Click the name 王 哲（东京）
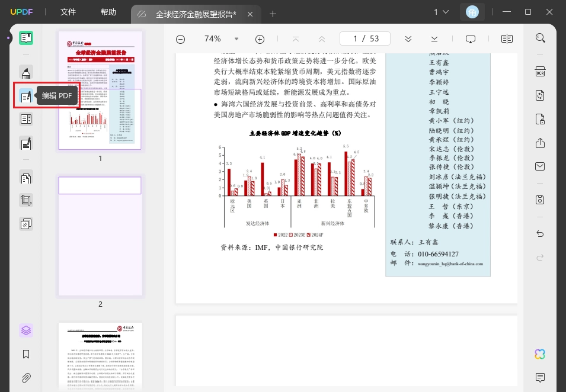The image size is (566, 392). 451,206
